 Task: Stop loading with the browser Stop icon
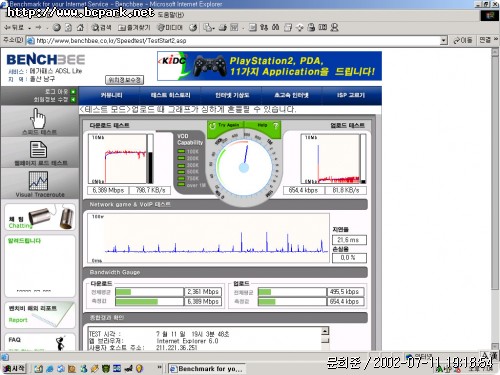[x=57, y=28]
